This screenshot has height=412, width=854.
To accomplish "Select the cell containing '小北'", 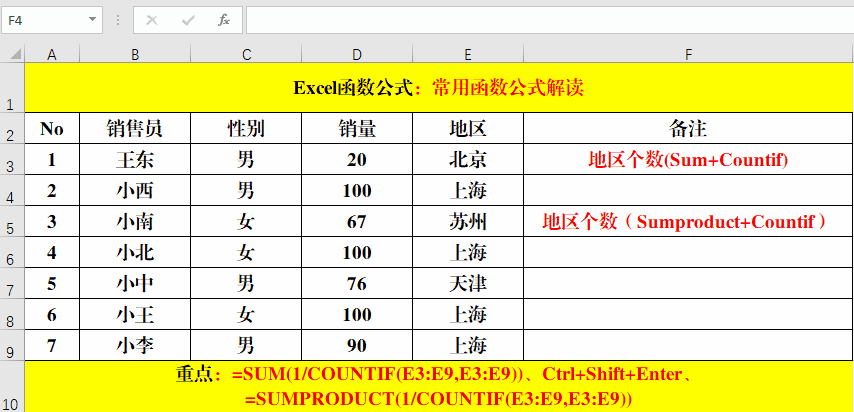I will click(x=135, y=252).
